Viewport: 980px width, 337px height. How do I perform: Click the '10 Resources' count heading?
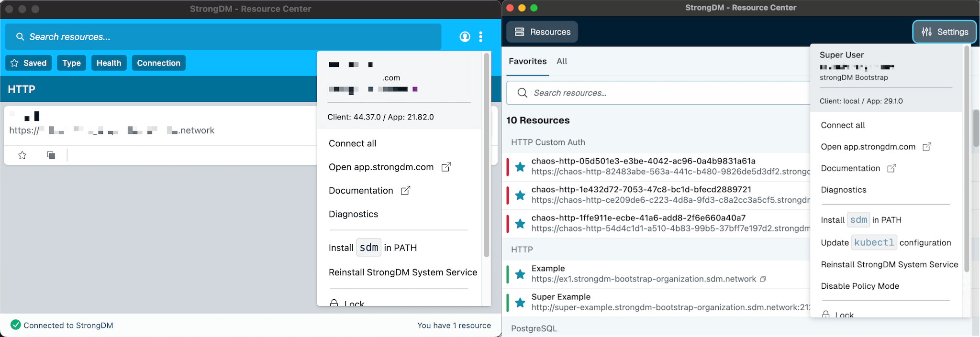coord(538,120)
